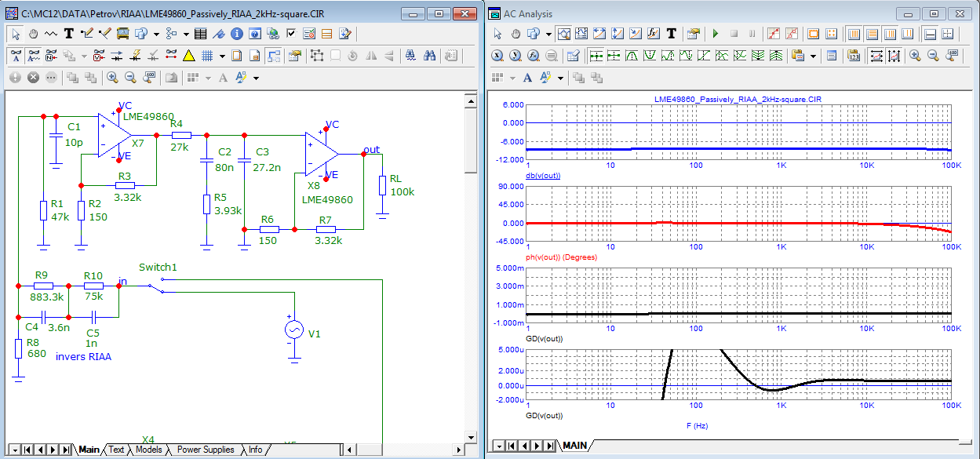The height and width of the screenshot is (459, 980).
Task: Open dropdown arrow next to the grid icon
Action: tap(221, 56)
